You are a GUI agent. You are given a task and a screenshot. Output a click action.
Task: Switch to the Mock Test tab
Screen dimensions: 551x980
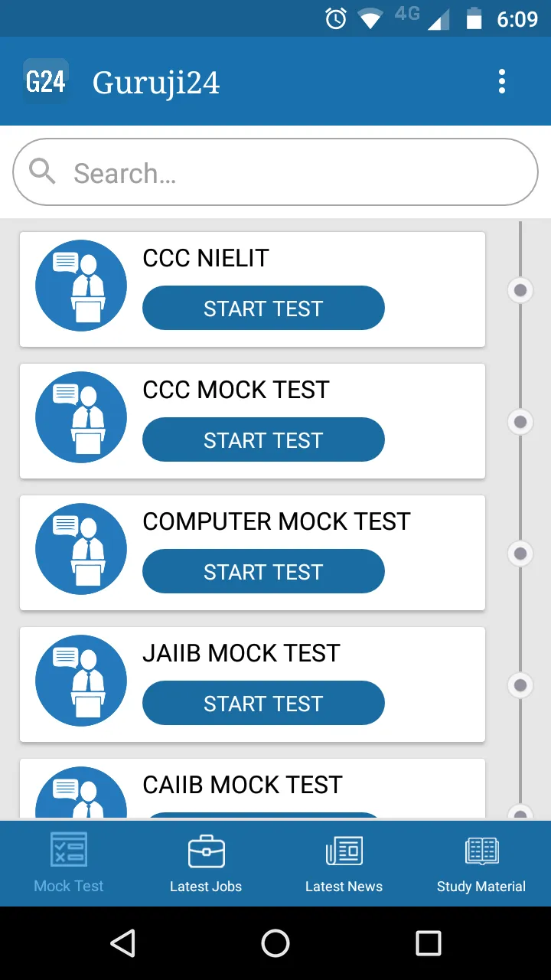pos(69,864)
